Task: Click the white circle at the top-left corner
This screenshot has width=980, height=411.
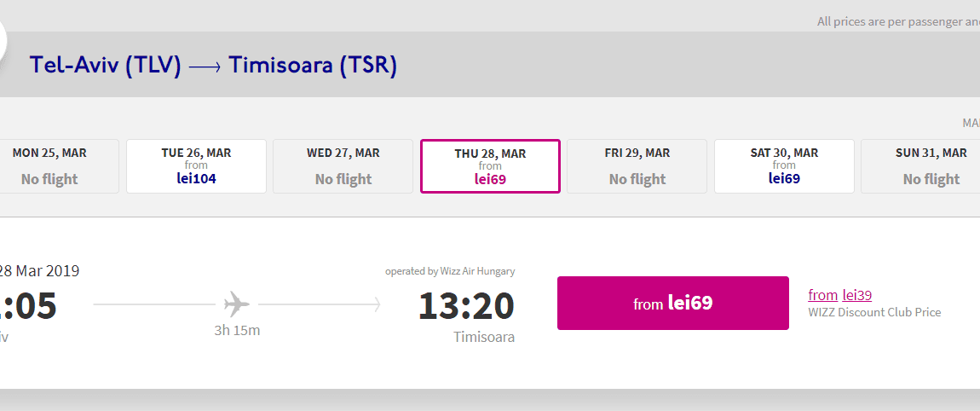Action: point(2,41)
